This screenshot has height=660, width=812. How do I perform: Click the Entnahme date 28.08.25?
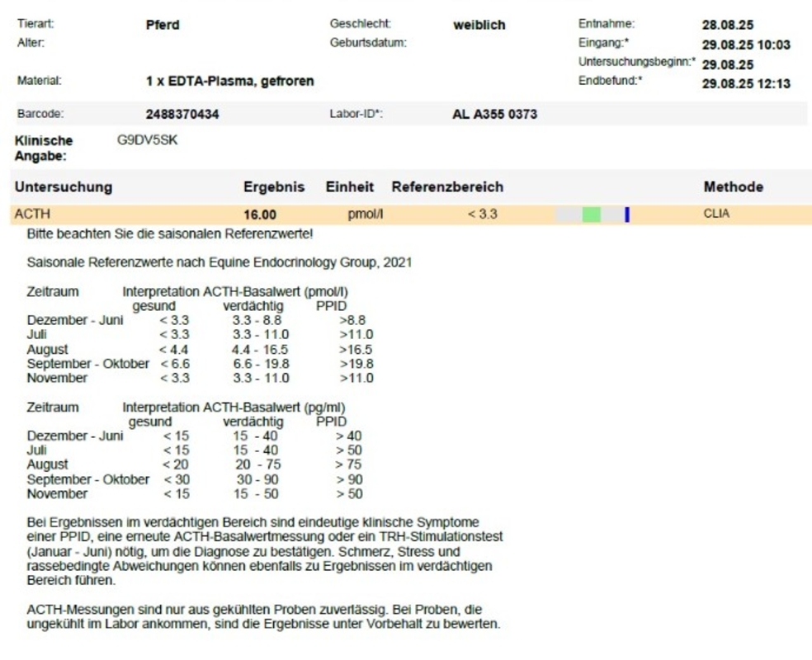tap(728, 25)
